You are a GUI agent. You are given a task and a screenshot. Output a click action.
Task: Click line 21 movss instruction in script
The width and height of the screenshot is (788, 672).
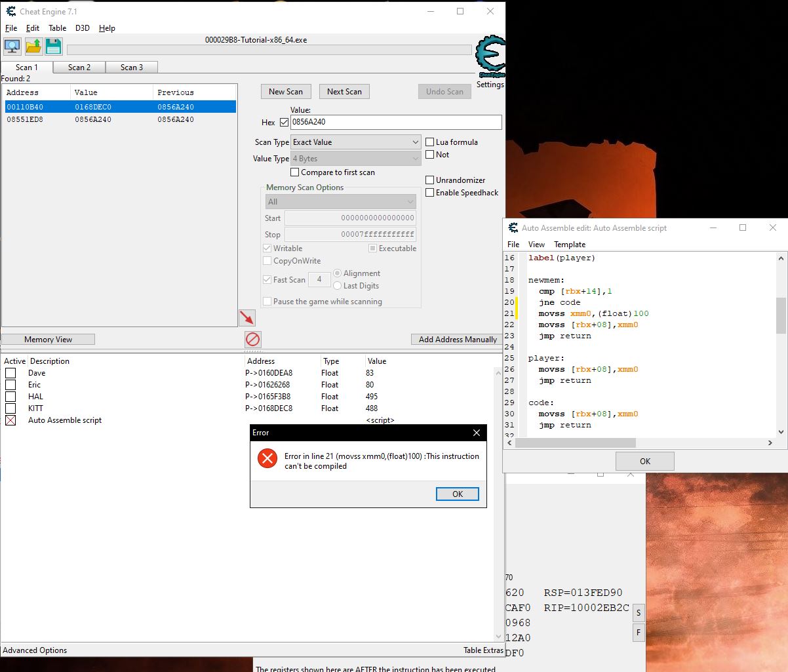click(594, 313)
